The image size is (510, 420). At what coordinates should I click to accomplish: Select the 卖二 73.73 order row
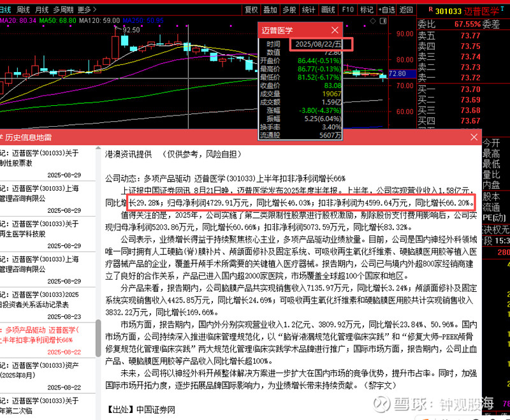[449, 68]
